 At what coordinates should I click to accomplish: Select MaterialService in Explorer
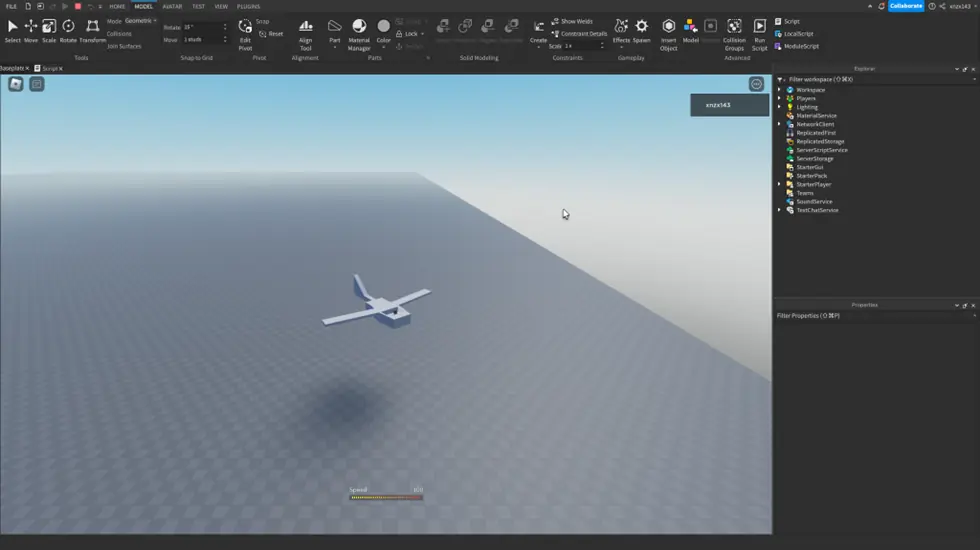point(816,116)
